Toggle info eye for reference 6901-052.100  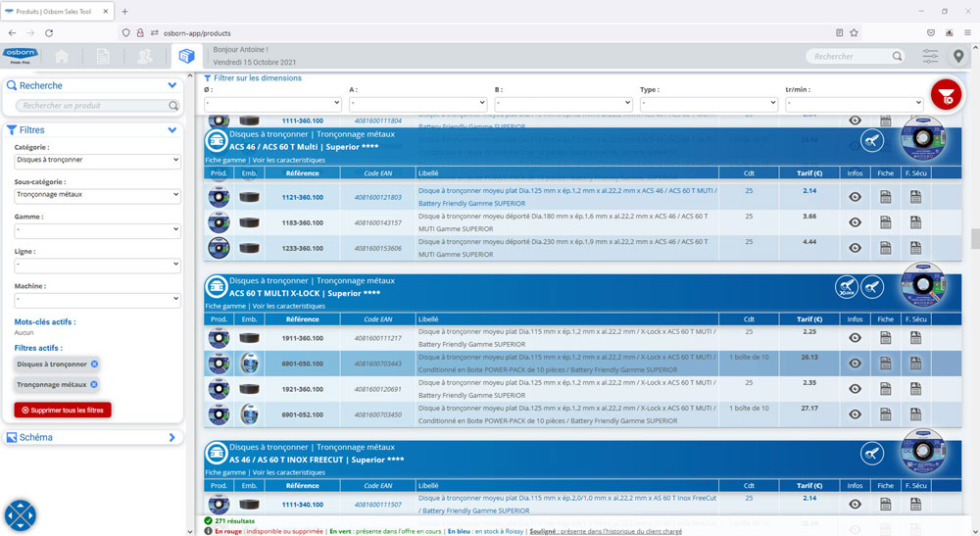point(855,414)
